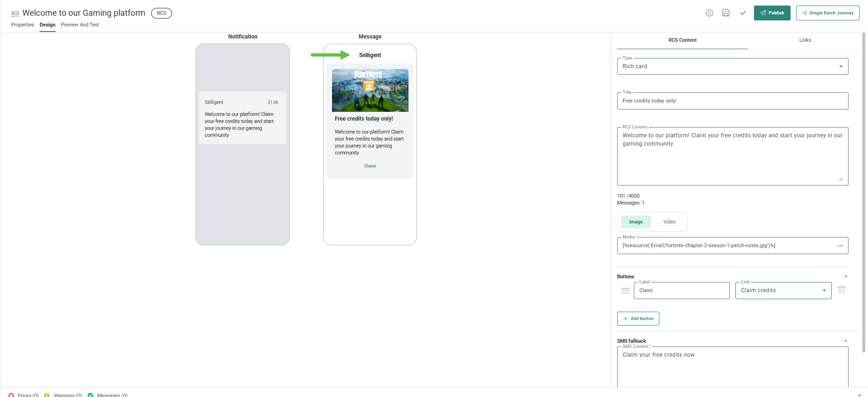Viewport: 868px width, 397px height.
Task: Click the 'Warnings (0)' status text
Action: 68,395
